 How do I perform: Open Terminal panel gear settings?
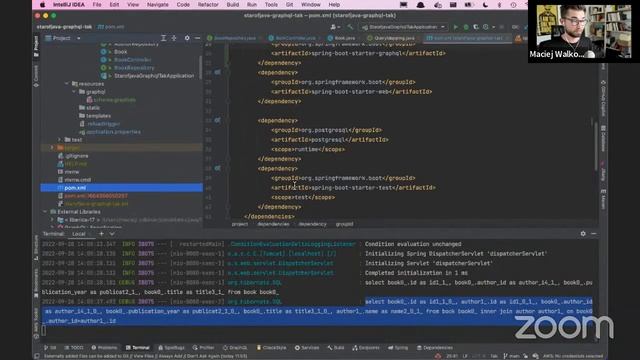click(583, 233)
